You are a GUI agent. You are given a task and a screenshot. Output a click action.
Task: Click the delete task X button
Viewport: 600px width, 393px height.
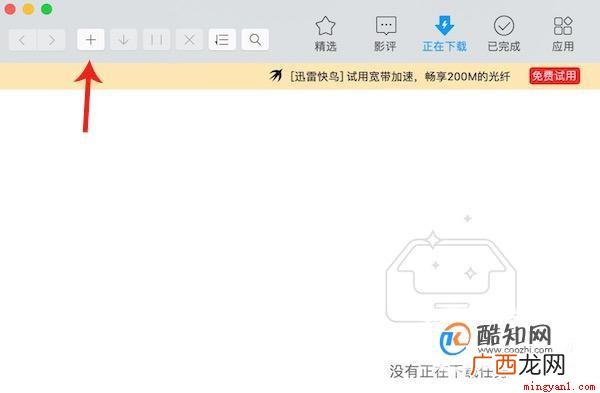tap(189, 40)
